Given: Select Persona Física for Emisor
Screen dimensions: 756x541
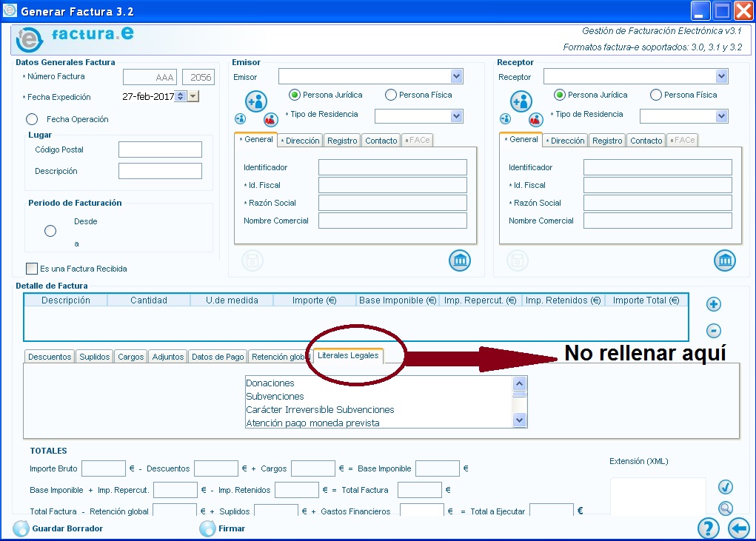Looking at the screenshot, I should pos(391,95).
